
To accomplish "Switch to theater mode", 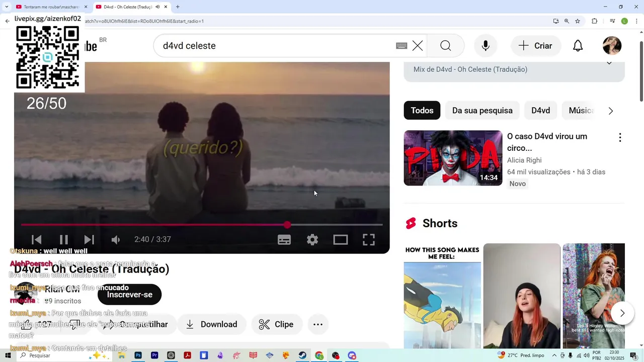I will [x=341, y=240].
